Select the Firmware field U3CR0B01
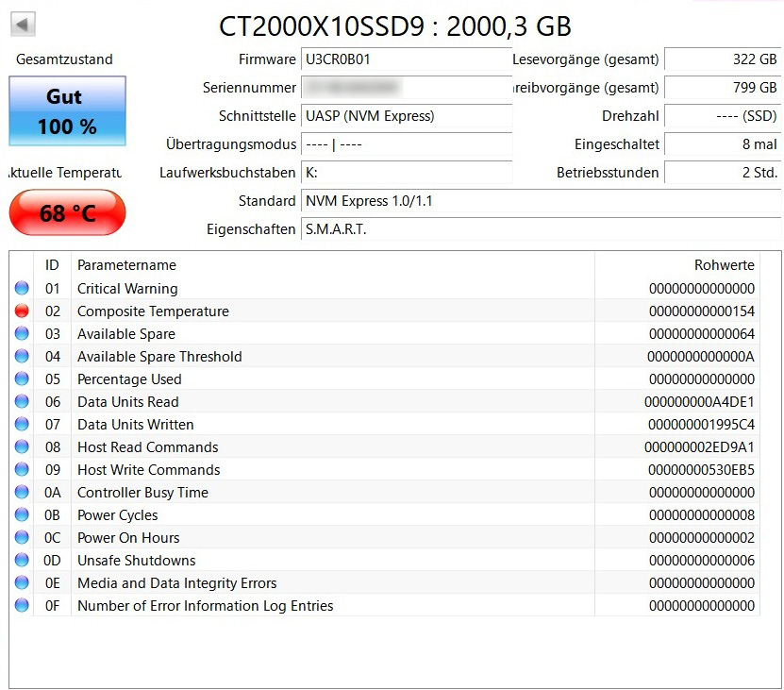The height and width of the screenshot is (690, 784). [x=406, y=59]
